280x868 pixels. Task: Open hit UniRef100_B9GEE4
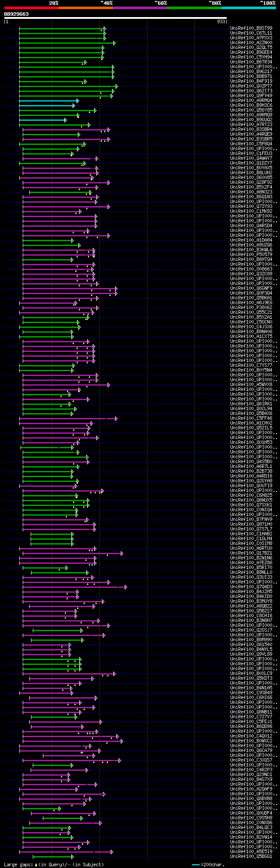251,53
